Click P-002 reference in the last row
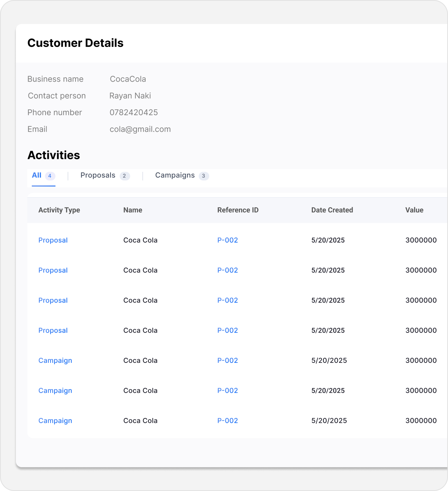The height and width of the screenshot is (491, 448). tap(228, 421)
